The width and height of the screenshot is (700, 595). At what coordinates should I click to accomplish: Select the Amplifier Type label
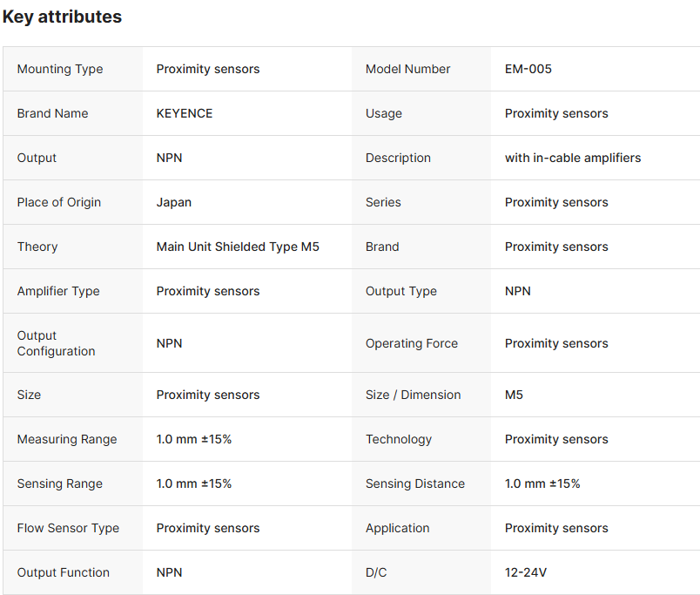[58, 291]
